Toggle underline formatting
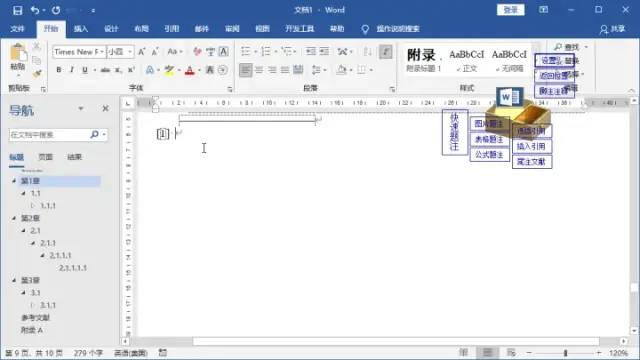Viewport: 640px width, 360px height. pyautogui.click(x=85, y=70)
